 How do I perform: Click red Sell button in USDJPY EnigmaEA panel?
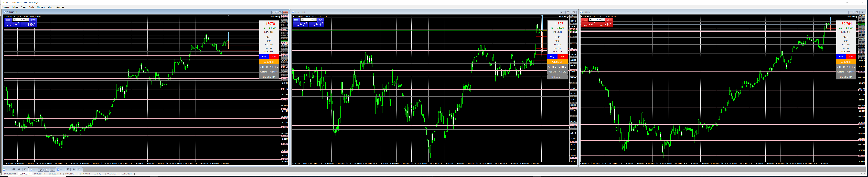tap(562, 57)
